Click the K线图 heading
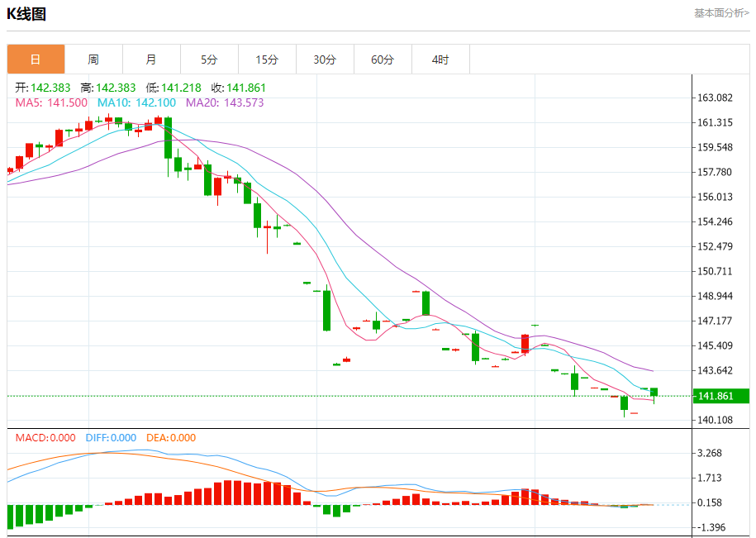Viewport: 756px width, 538px height. 26,14
